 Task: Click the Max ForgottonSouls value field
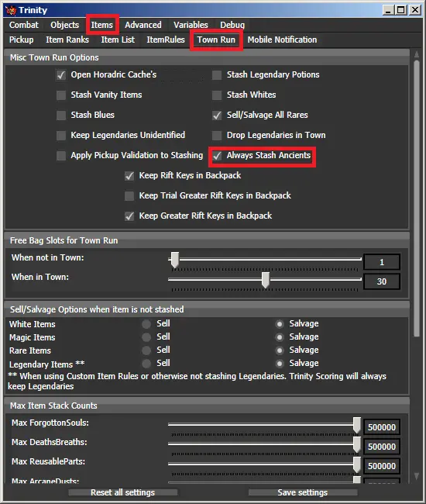pos(382,427)
